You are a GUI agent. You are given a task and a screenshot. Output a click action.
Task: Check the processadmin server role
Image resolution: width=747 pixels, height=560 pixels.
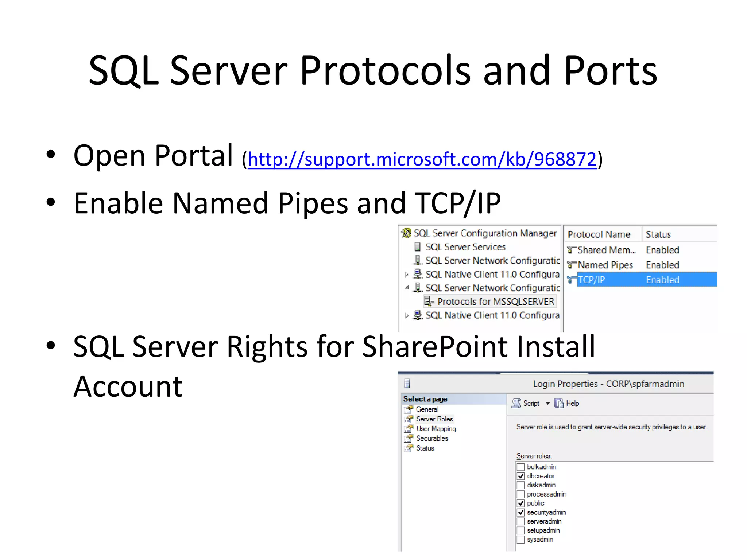[x=521, y=494]
